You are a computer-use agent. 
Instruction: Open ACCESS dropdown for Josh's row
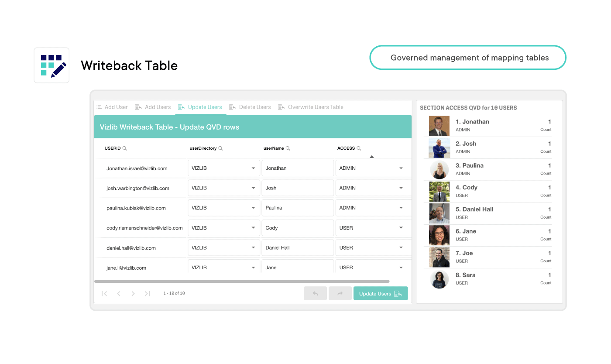(374, 188)
